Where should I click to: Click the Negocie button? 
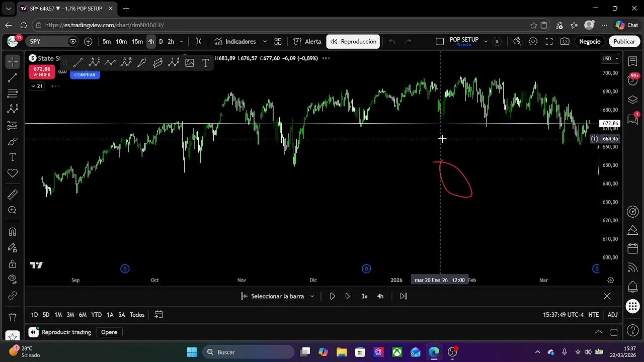point(590,42)
